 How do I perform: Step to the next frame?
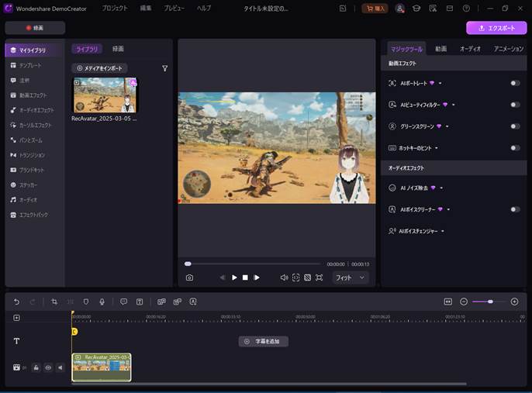pos(257,278)
